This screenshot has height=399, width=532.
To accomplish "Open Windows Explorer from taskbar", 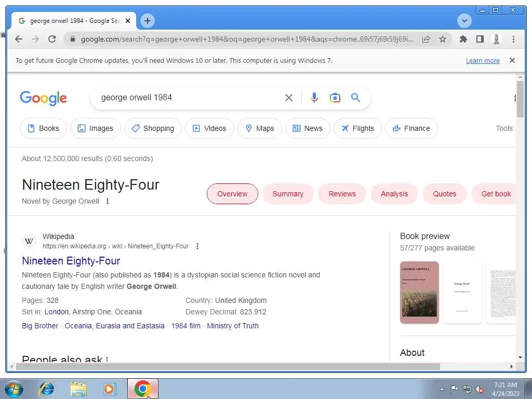I will [x=78, y=389].
